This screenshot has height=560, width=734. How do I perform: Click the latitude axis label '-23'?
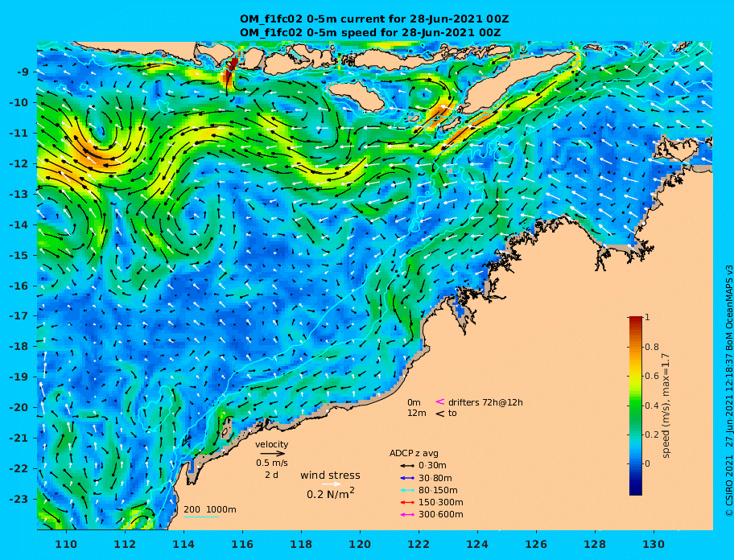[x=21, y=499]
